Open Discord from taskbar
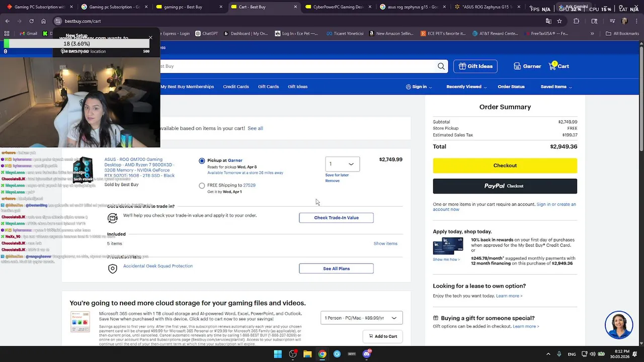Screen dimensions: 644x362 pos(367,354)
